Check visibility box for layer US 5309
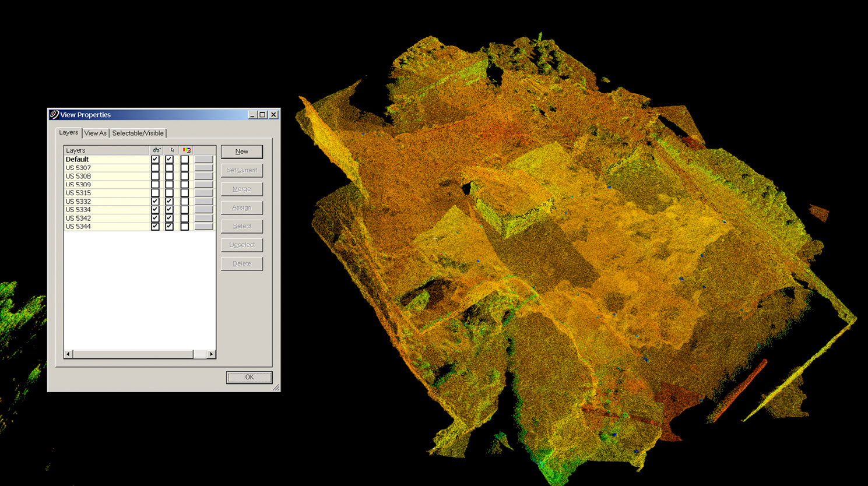 pos(155,184)
